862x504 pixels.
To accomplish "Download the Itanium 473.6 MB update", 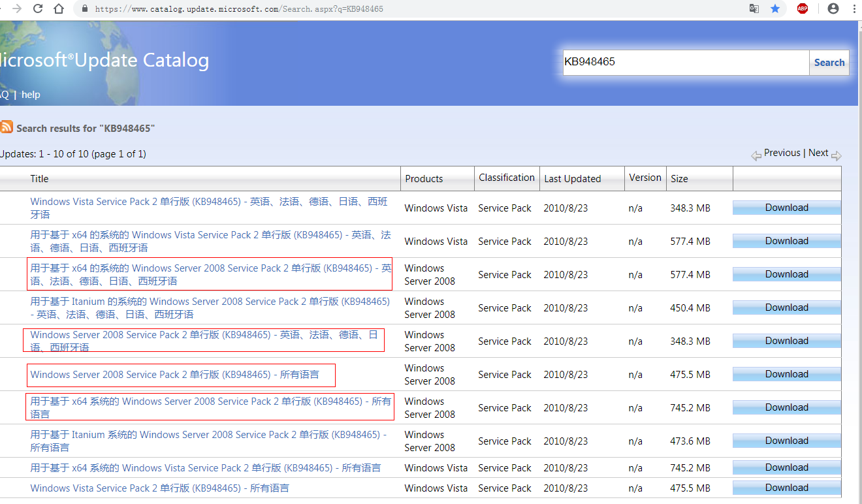I will (787, 441).
